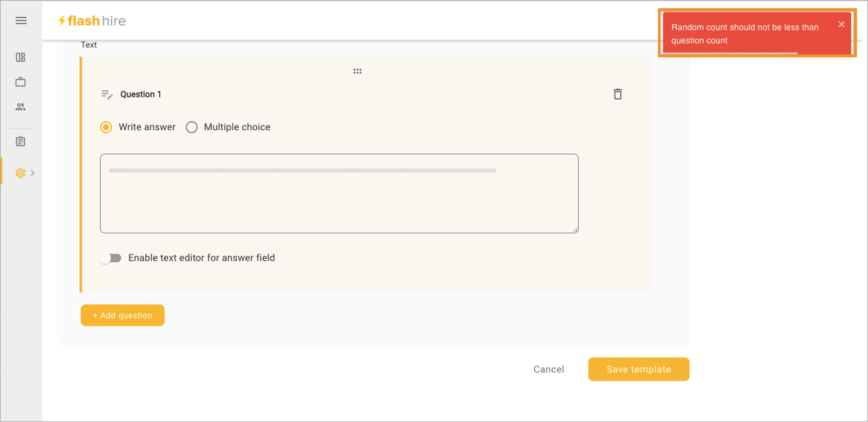Close the red error notification
This screenshot has height=422, width=868.
[x=841, y=24]
